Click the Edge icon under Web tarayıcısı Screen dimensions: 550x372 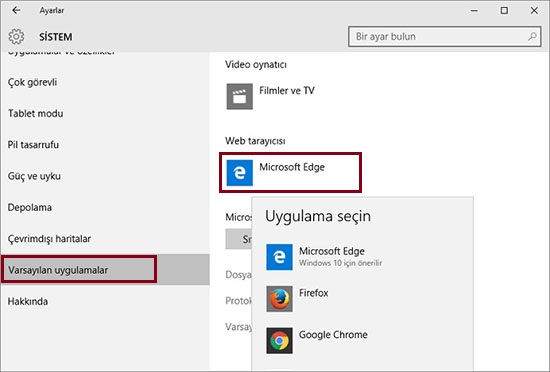click(240, 173)
